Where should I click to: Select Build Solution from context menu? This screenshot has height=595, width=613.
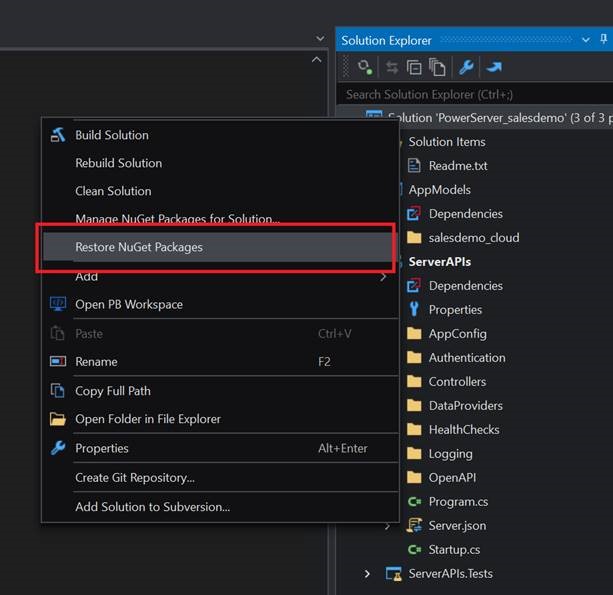(x=220, y=135)
